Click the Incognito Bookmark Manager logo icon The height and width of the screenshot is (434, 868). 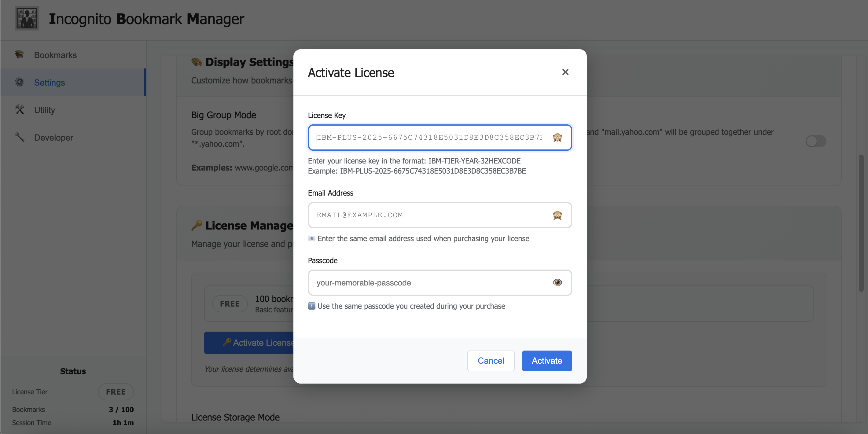coord(27,18)
